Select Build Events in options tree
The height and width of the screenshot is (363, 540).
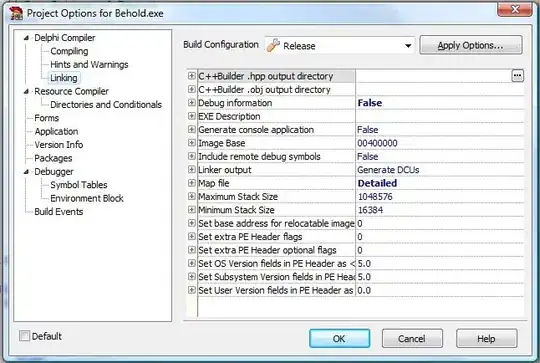pos(59,211)
